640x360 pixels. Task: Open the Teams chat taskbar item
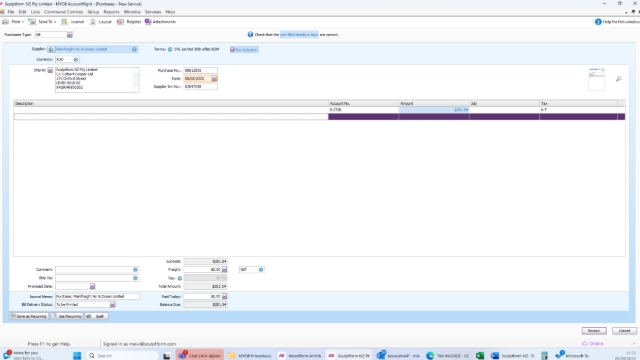[x=200, y=356]
